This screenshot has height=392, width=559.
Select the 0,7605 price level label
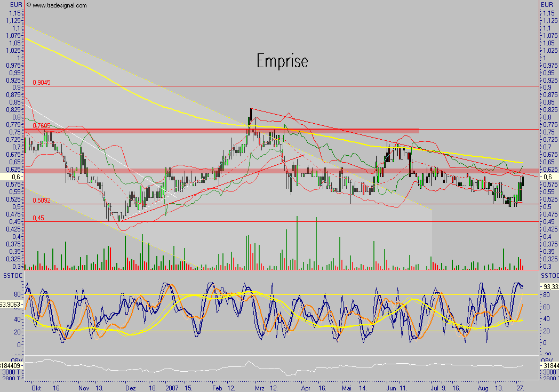(42, 126)
